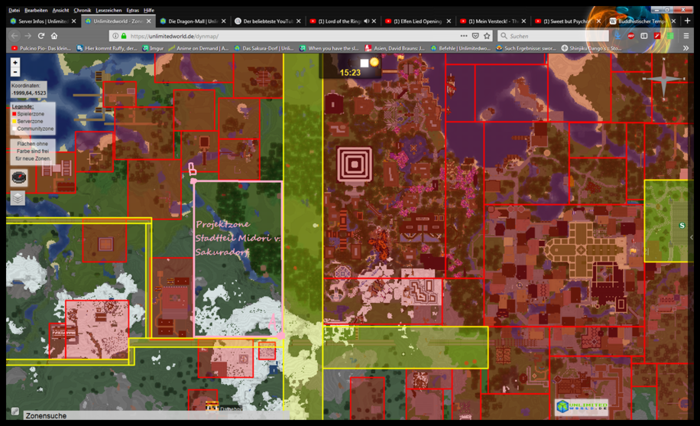
Task: Open the Chronik menu
Action: [82, 10]
